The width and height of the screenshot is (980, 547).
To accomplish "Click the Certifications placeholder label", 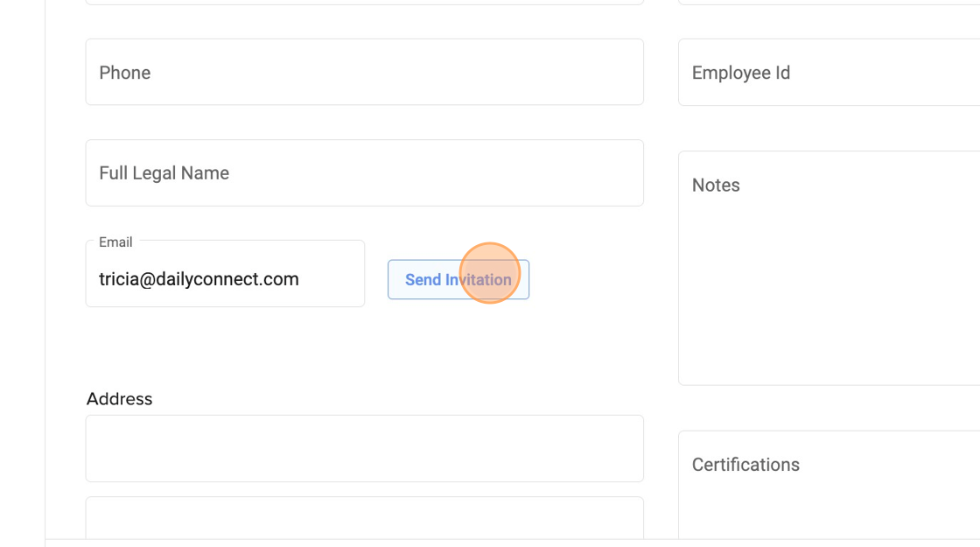I will 745,465.
